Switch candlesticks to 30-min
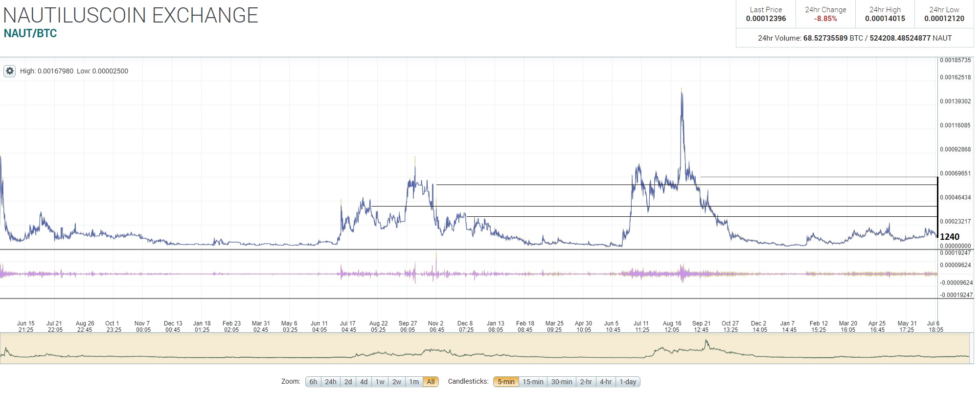The height and width of the screenshot is (393, 980). [x=562, y=382]
